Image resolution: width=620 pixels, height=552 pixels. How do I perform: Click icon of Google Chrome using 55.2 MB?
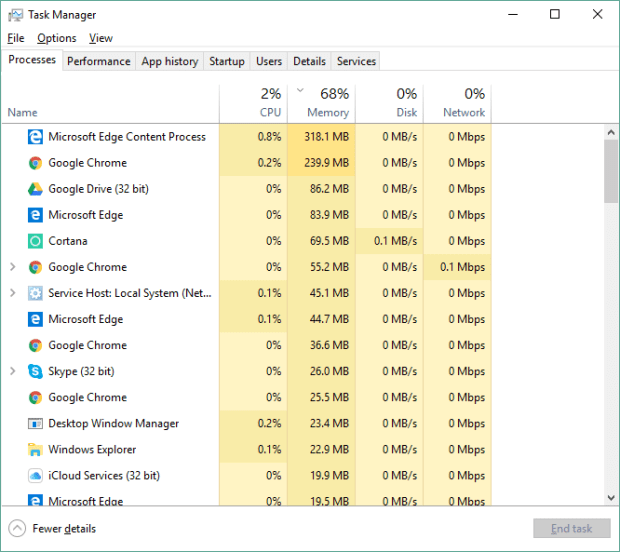(35, 267)
